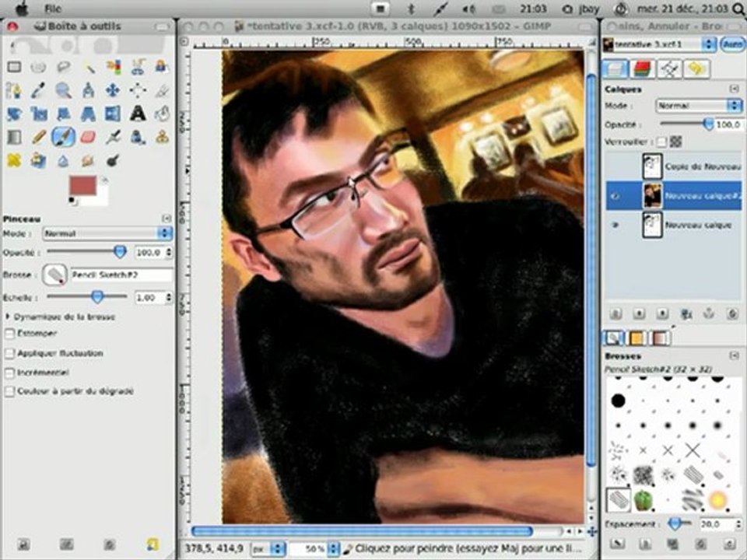Switch to the Gradients tab

pos(661,338)
